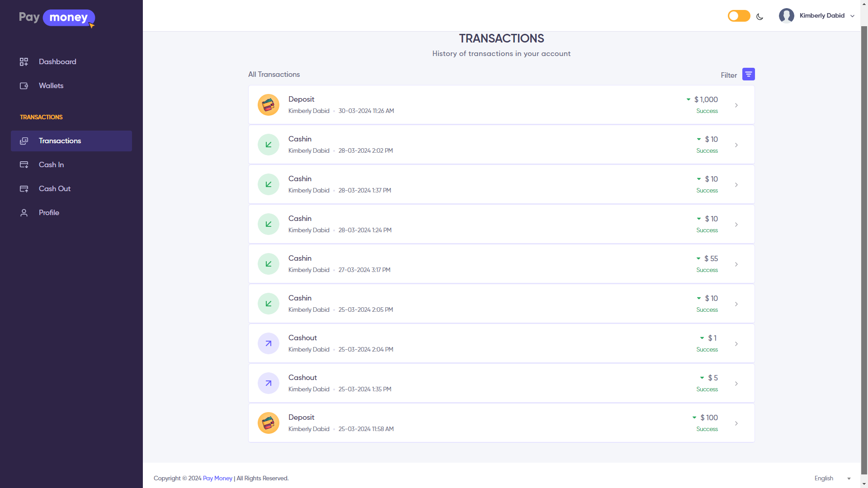Click the Profile person icon
The height and width of the screenshot is (488, 868).
tap(24, 213)
